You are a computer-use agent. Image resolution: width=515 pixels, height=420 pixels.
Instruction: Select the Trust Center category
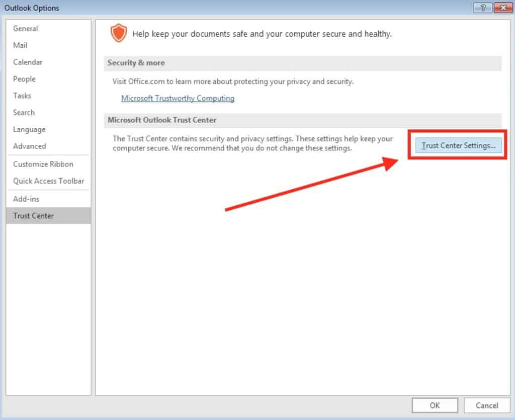pyautogui.click(x=33, y=216)
